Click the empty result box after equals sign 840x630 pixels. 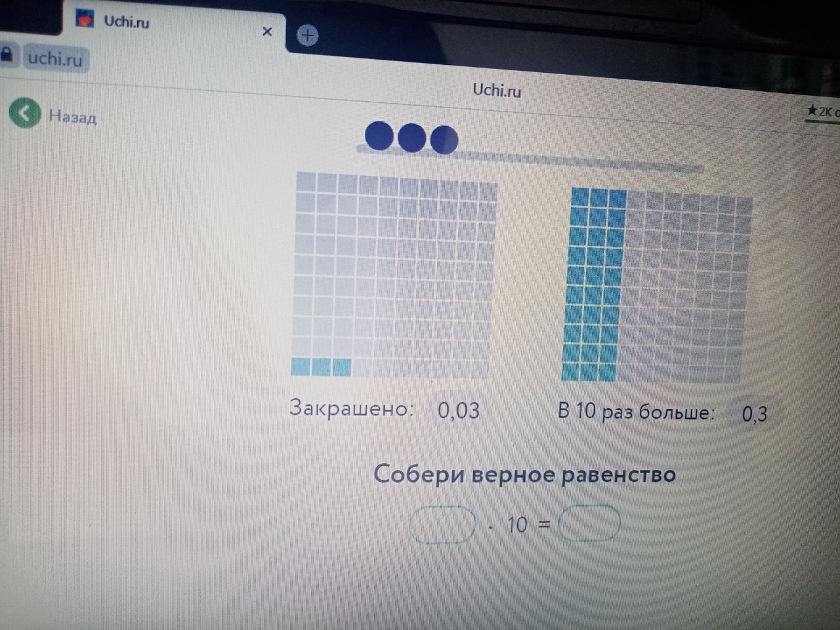point(589,524)
